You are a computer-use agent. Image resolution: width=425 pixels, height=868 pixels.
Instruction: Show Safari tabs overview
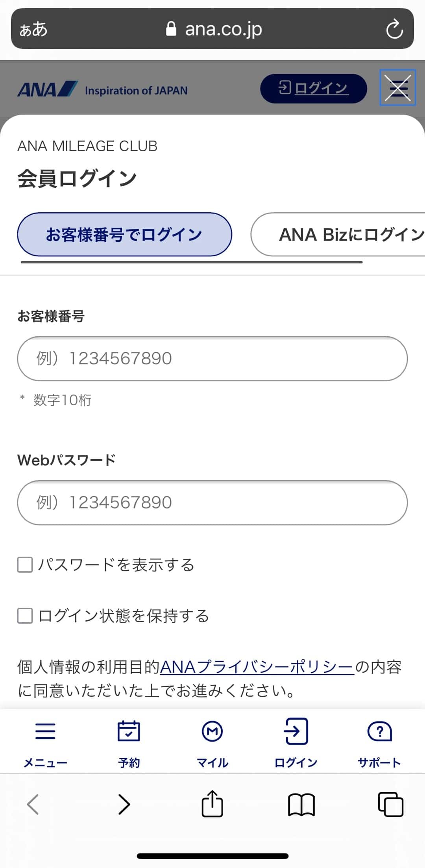(390, 804)
